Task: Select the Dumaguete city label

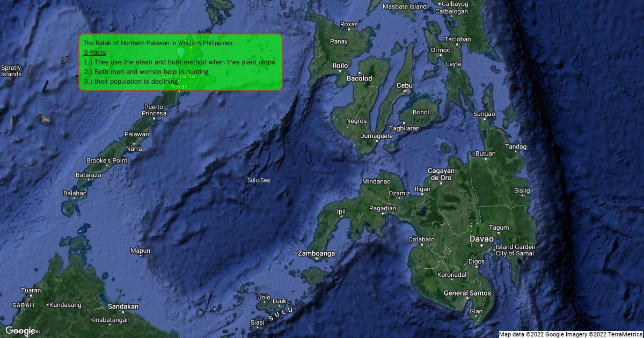Action: point(376,136)
